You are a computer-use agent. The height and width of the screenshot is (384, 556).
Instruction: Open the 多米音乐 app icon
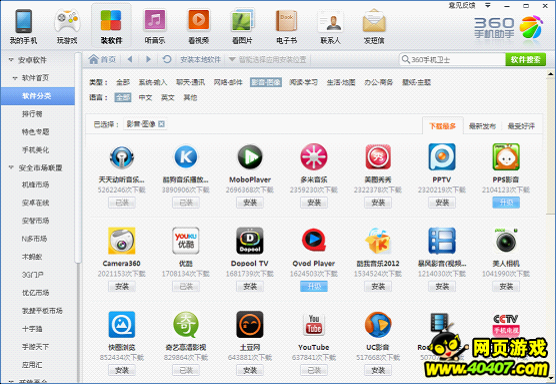[x=314, y=157]
